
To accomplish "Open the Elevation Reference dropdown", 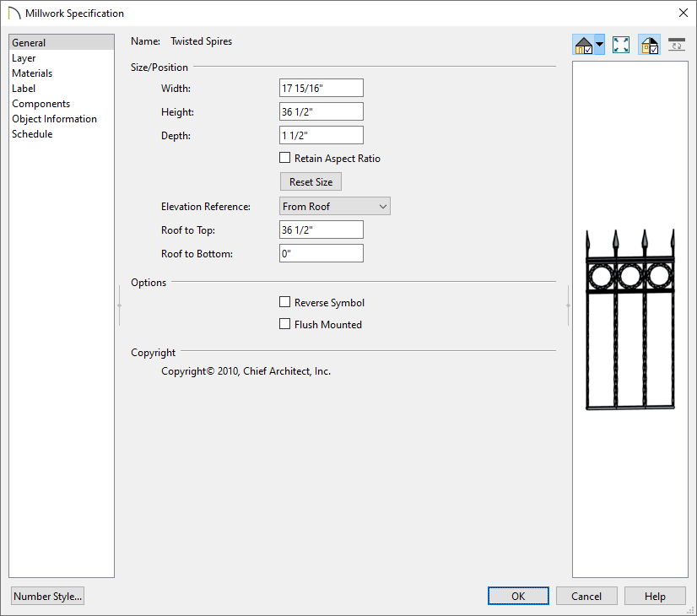I will point(334,206).
